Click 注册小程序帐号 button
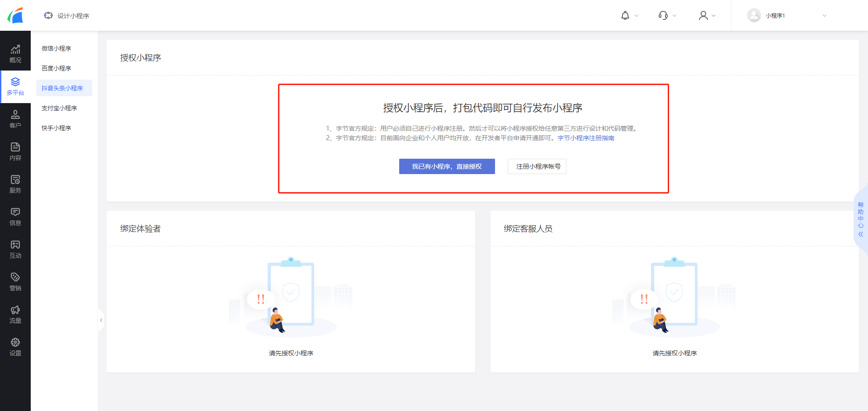Image resolution: width=868 pixels, height=411 pixels. click(537, 166)
